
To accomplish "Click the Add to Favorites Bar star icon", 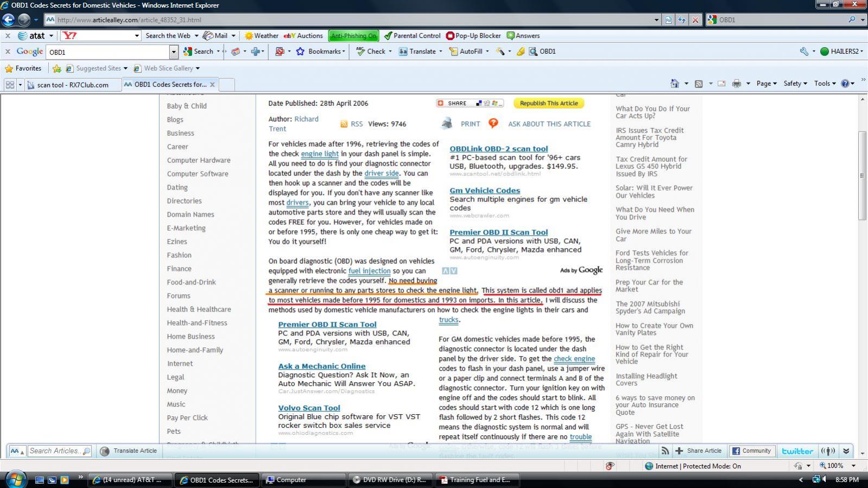I will tap(56, 68).
